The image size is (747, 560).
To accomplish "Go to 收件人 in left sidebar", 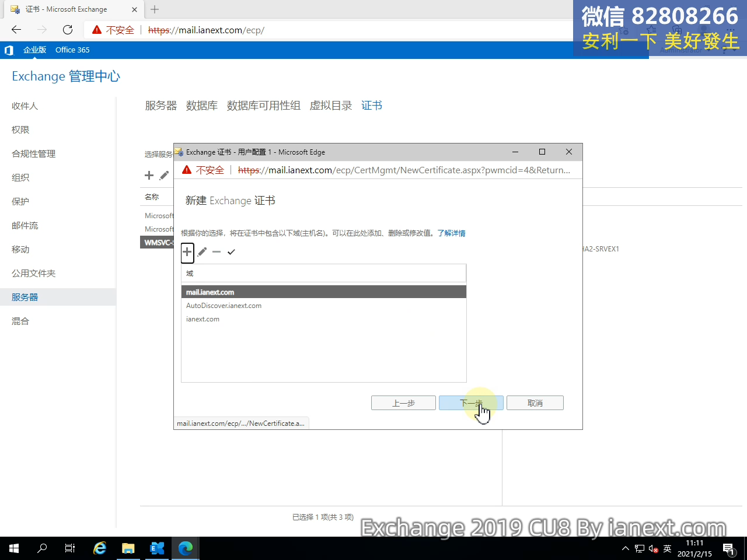I will coord(25,106).
